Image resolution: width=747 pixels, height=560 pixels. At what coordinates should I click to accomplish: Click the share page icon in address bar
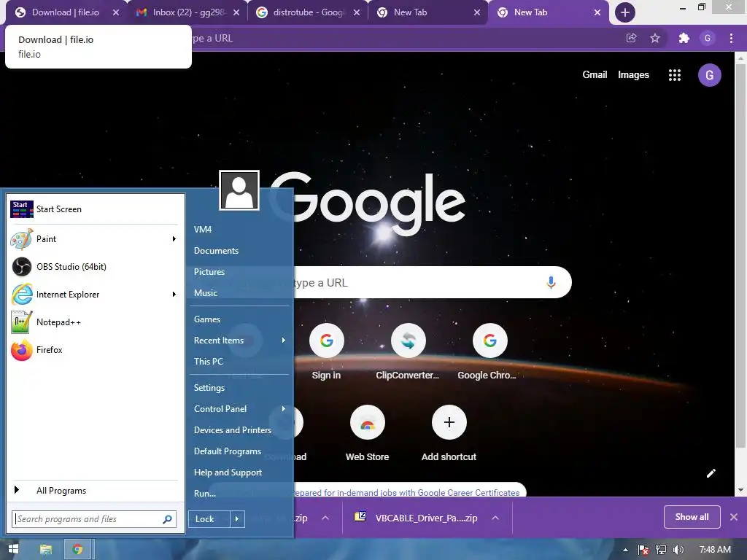(x=631, y=38)
